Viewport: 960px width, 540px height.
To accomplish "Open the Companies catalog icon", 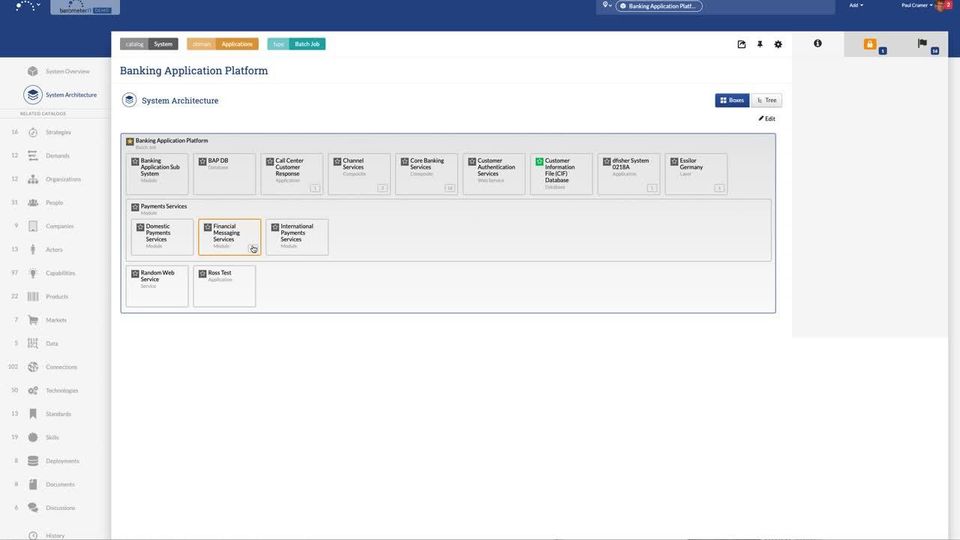I will click(x=33, y=226).
